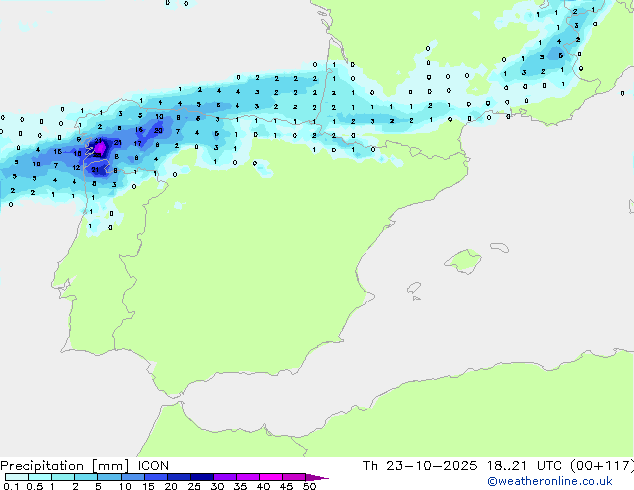Click the legend label '0.5'
Screen dimensions: 634x490
pos(35,486)
